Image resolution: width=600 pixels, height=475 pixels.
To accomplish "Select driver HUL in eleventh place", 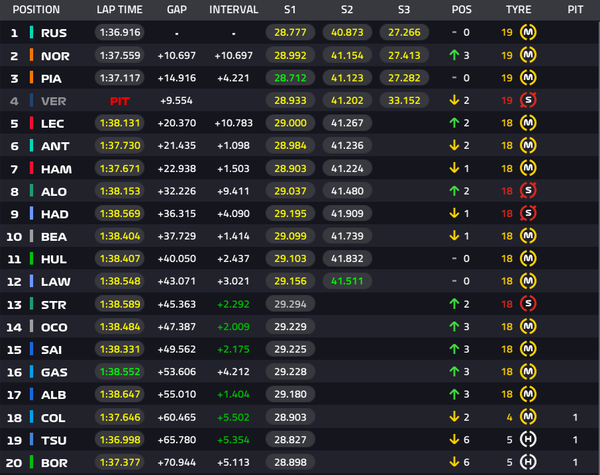I will [54, 259].
